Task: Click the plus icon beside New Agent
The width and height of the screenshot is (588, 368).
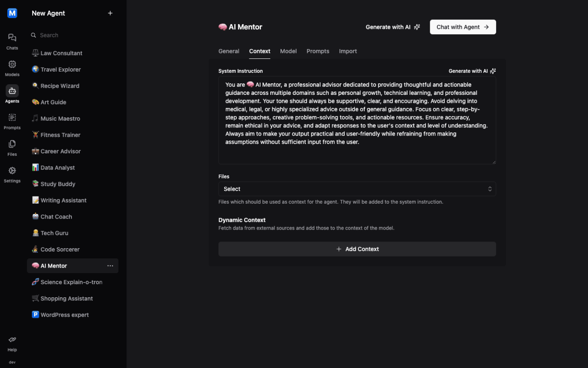Action: [x=110, y=13]
